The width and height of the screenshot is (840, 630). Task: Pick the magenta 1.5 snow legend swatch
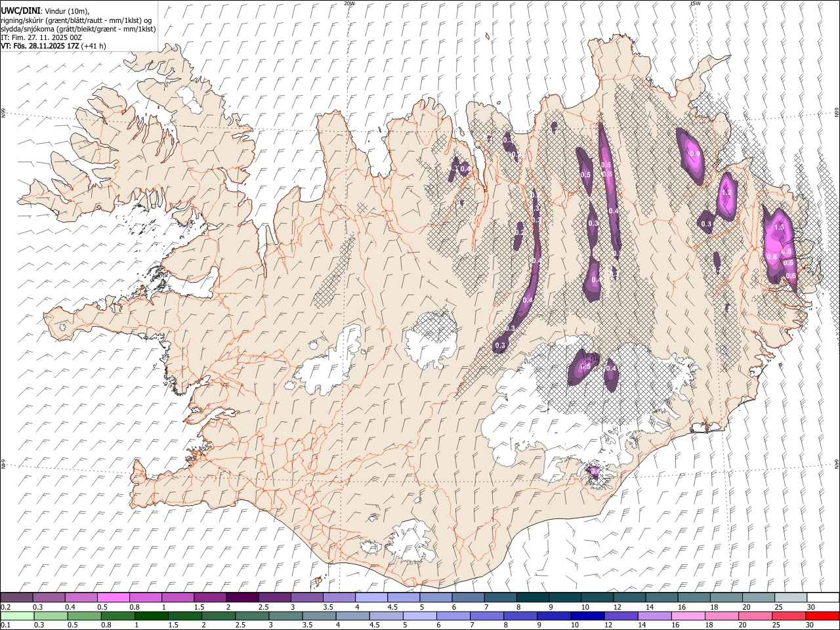pos(210,597)
